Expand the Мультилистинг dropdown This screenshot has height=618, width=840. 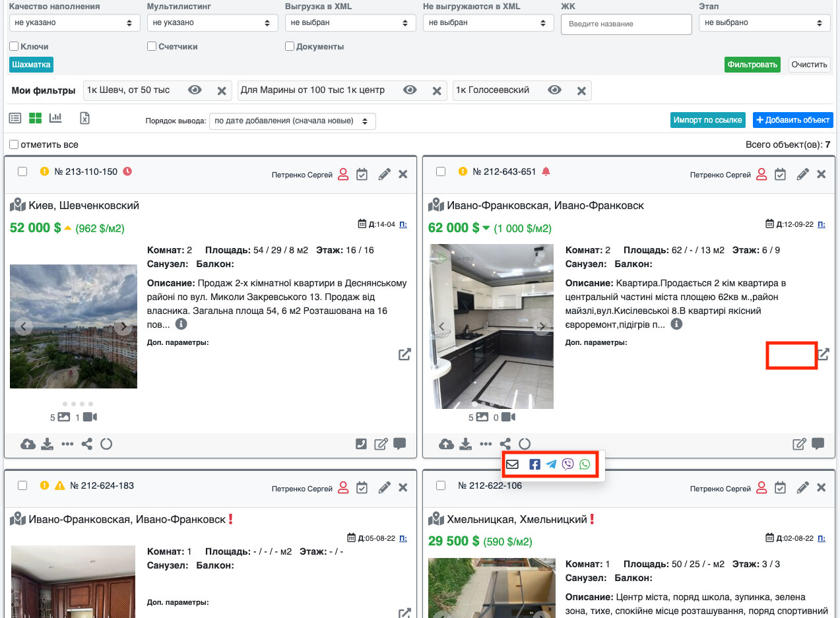[212, 22]
